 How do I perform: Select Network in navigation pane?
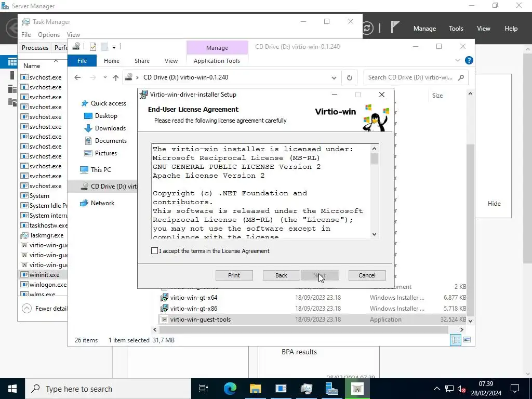point(97,203)
